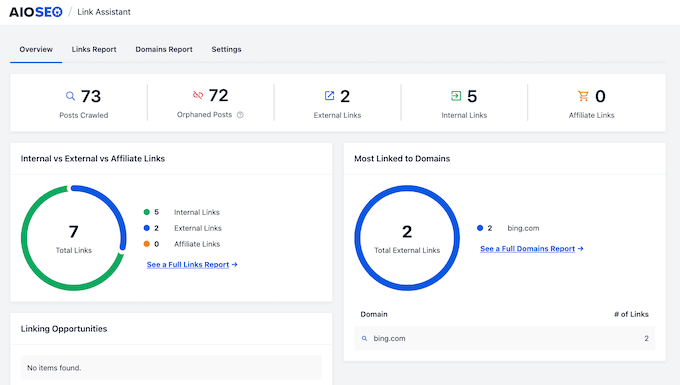Viewport: 680px width, 385px height.
Task: Click the Affiliate Links cart icon
Action: pos(583,96)
